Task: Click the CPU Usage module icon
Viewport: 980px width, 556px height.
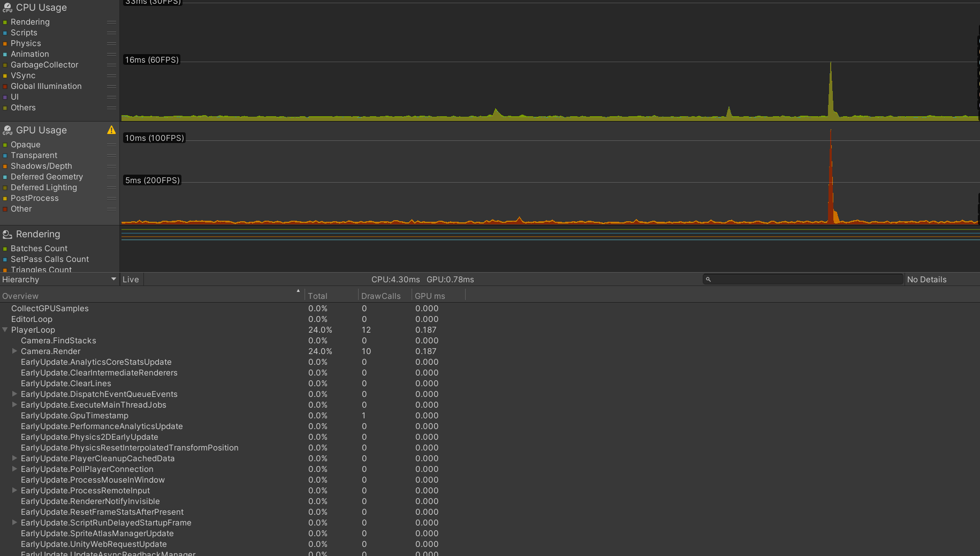Action: [x=7, y=7]
